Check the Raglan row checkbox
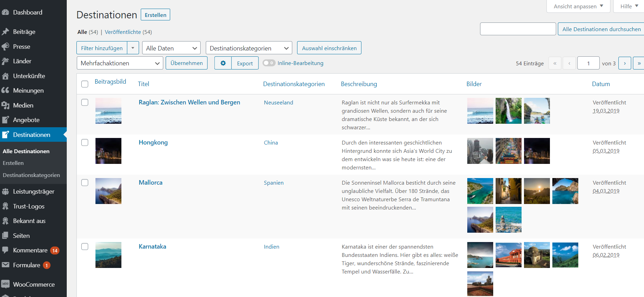 (85, 102)
